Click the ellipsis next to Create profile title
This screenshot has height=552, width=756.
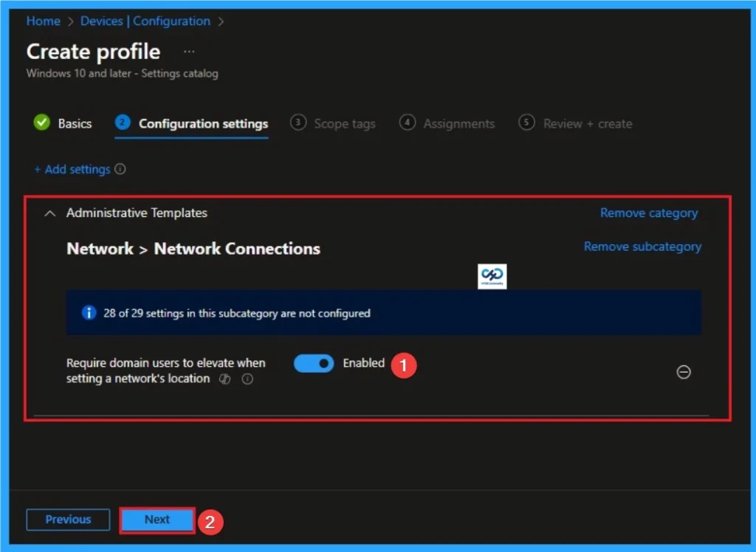pos(189,51)
